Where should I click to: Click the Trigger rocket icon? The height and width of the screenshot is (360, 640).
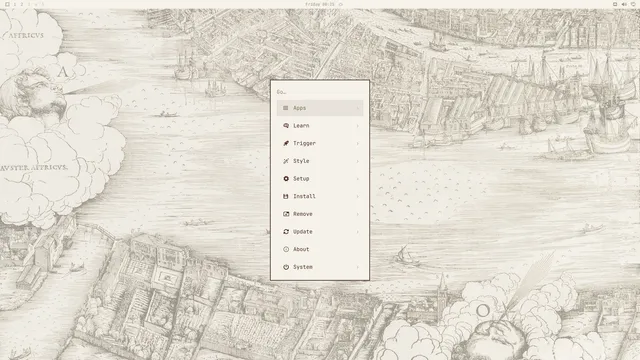(x=286, y=143)
